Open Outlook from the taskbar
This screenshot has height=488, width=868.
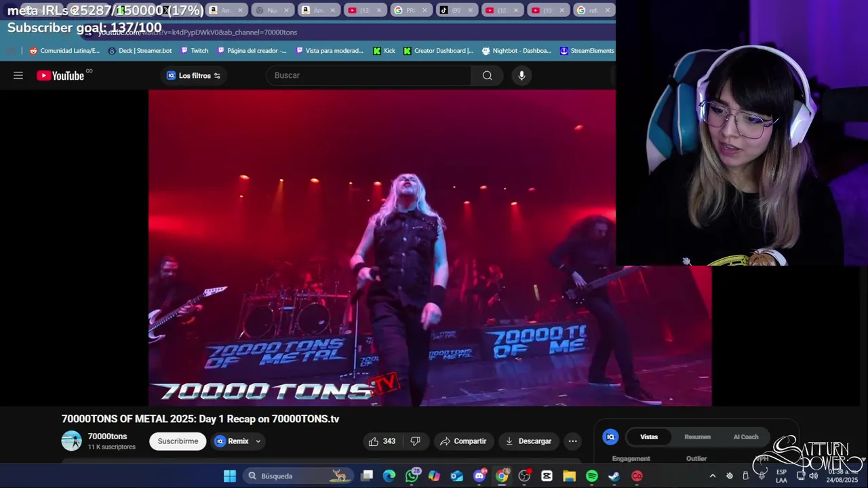[457, 476]
